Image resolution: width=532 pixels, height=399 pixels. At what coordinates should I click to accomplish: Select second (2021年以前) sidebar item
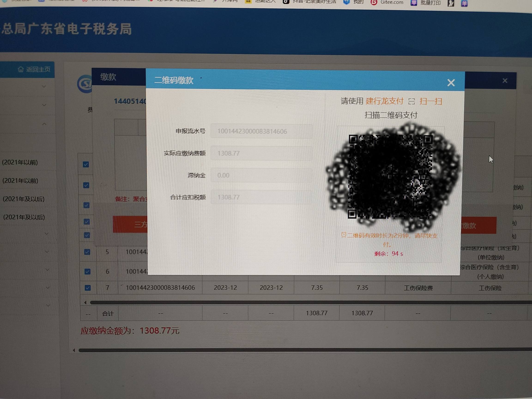click(x=20, y=181)
